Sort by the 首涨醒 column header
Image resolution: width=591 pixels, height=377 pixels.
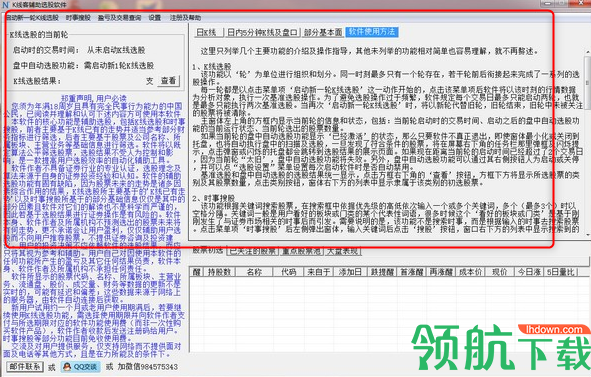412,272
